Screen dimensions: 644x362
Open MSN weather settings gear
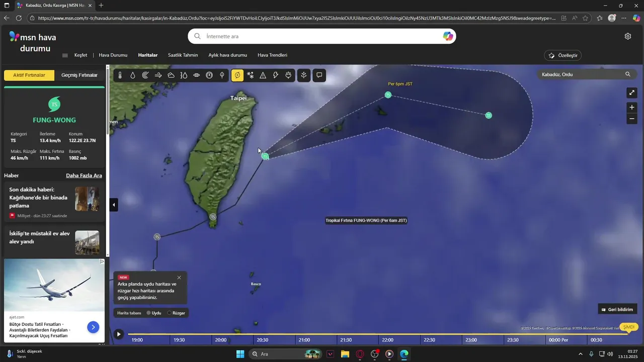628,36
